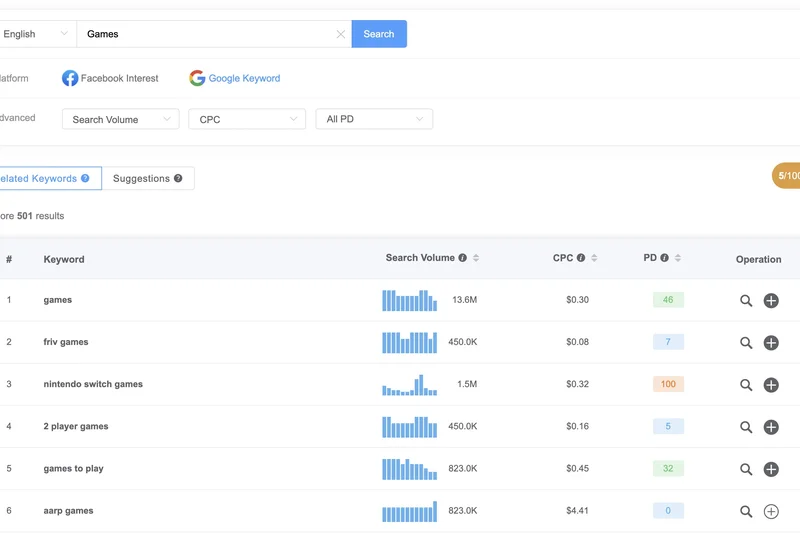Click the magnifier icon for 'games' row
The image size is (800, 533).
[x=746, y=300]
